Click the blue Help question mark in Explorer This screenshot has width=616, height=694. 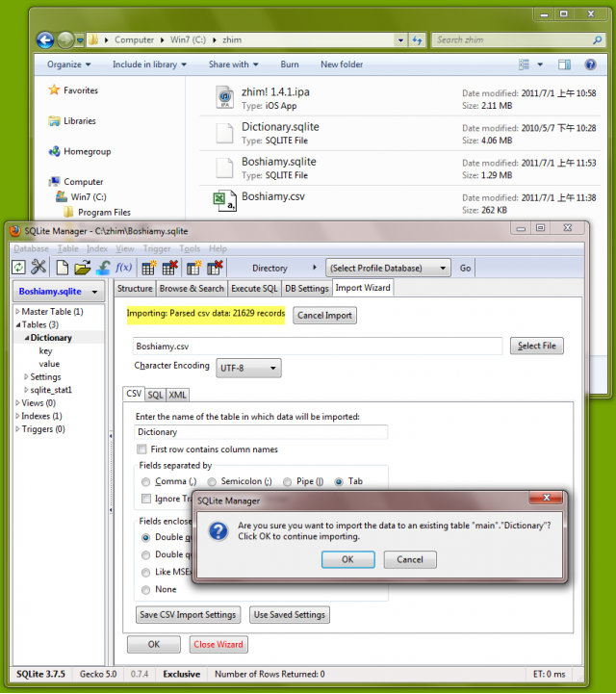coord(590,64)
